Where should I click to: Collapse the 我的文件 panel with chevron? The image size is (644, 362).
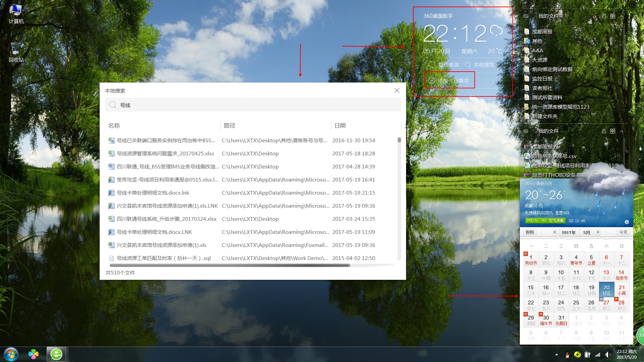(621, 131)
